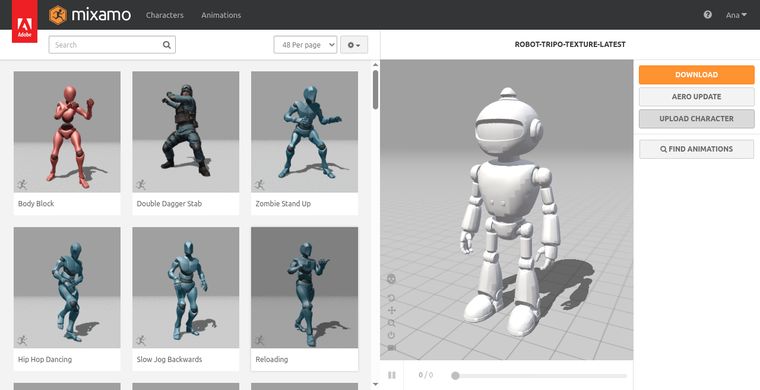Image resolution: width=760 pixels, height=390 pixels.
Task: Click the scrollbar down arrow of animation list
Action: click(x=375, y=384)
